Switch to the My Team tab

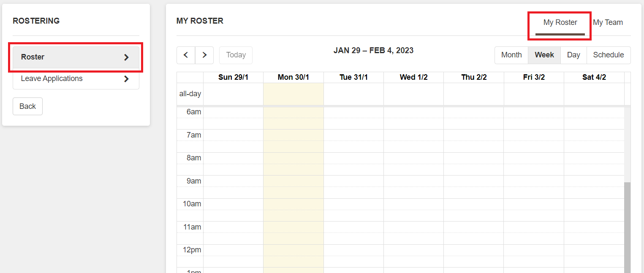(608, 23)
